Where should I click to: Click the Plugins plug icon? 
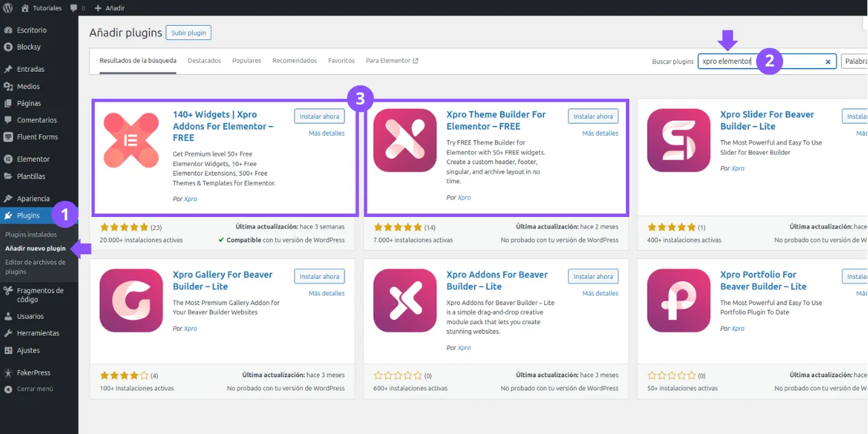coord(8,216)
